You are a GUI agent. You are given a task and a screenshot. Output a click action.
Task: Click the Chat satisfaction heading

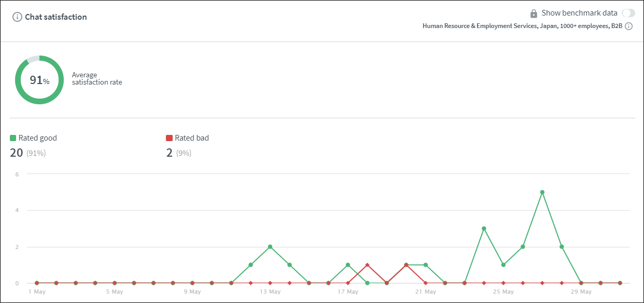[56, 17]
